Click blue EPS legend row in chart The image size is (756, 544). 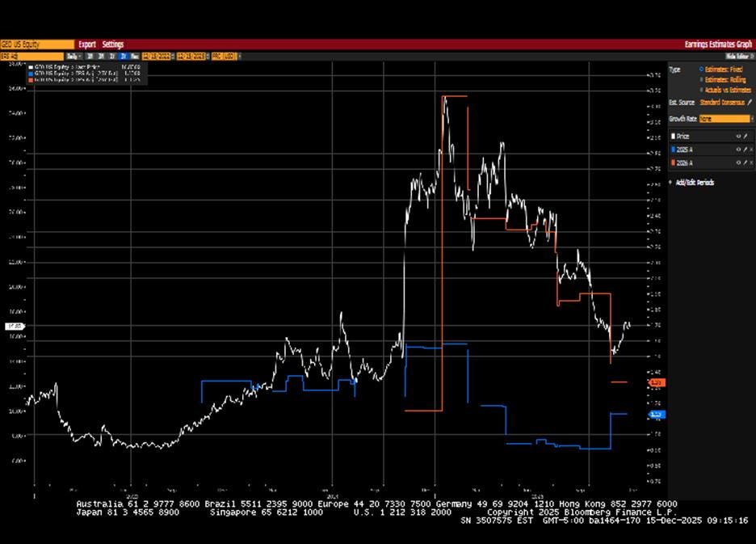[84, 74]
